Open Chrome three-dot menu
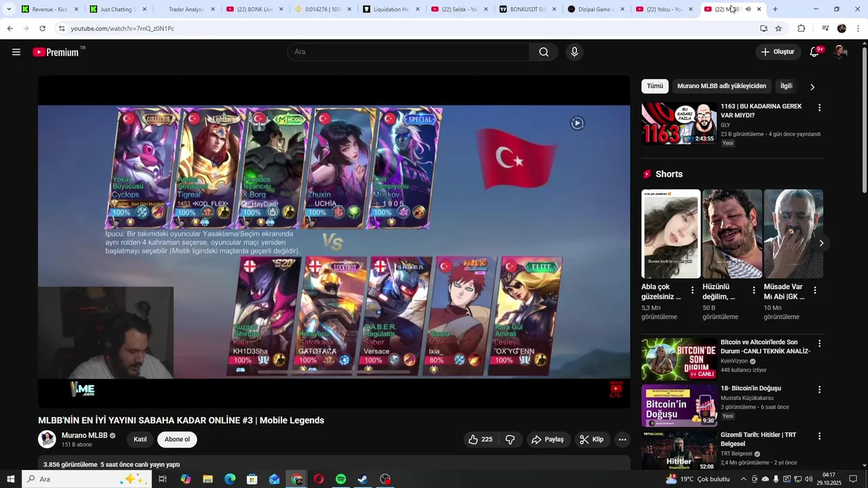 tap(859, 28)
